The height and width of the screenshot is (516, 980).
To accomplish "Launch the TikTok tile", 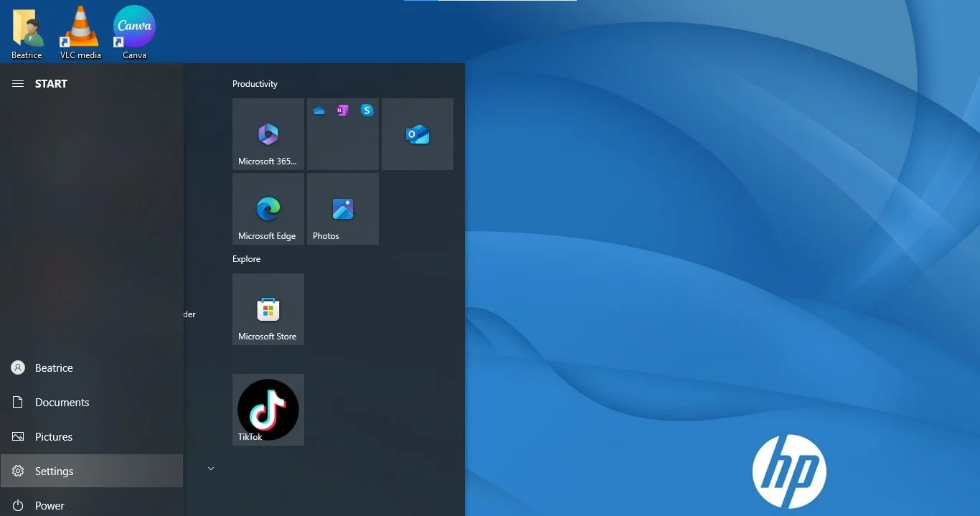I will (268, 410).
